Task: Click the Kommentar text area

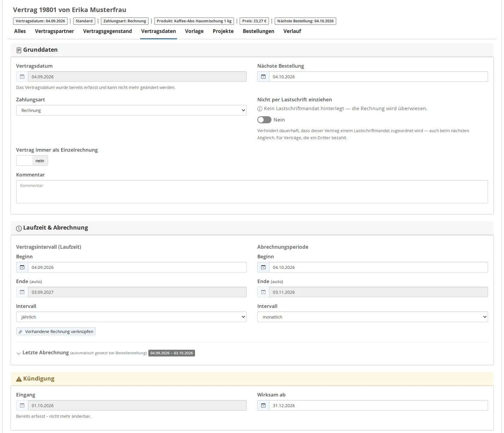Action: tap(252, 192)
